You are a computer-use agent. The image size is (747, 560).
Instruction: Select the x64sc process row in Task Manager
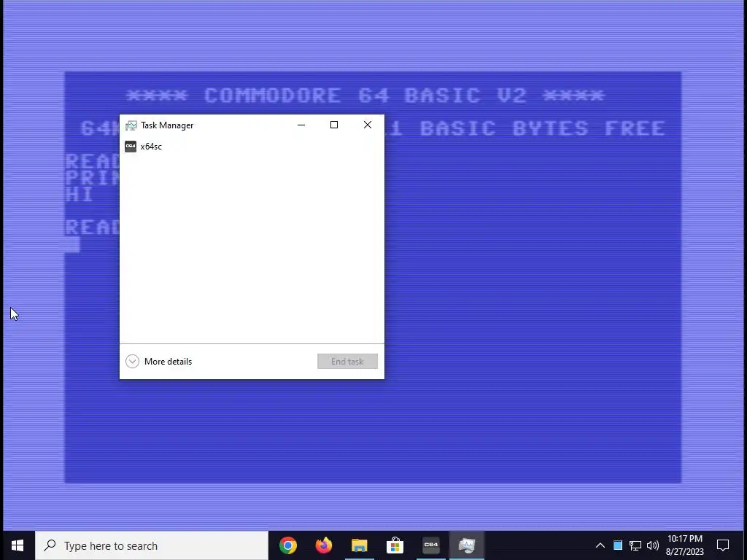click(x=252, y=146)
